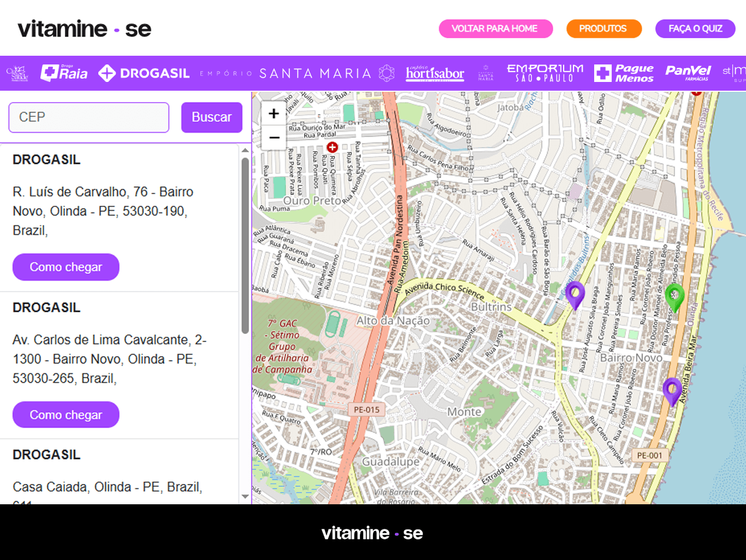Click the small Santa Maria emblem logo
The width and height of the screenshot is (746, 560).
[486, 73]
